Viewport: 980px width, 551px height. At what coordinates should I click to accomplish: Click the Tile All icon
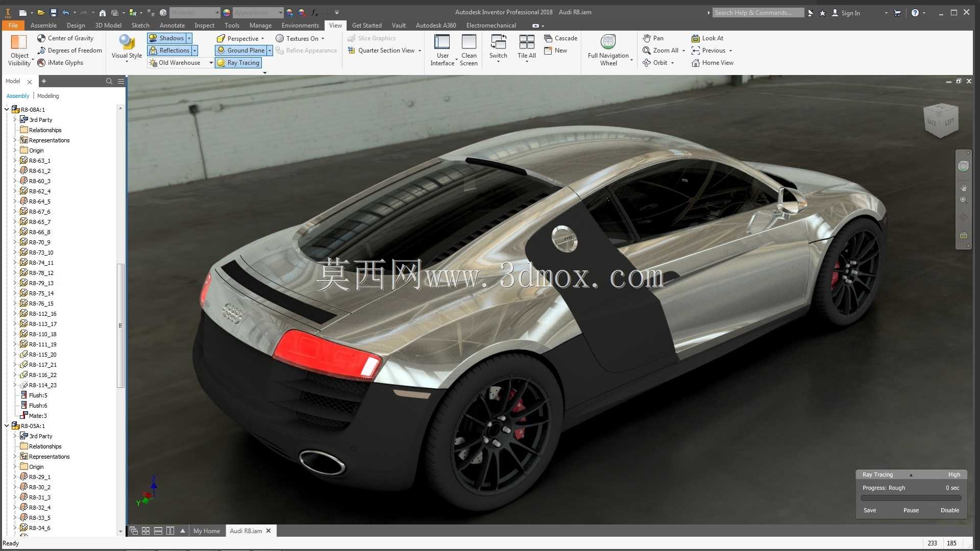[x=526, y=42]
